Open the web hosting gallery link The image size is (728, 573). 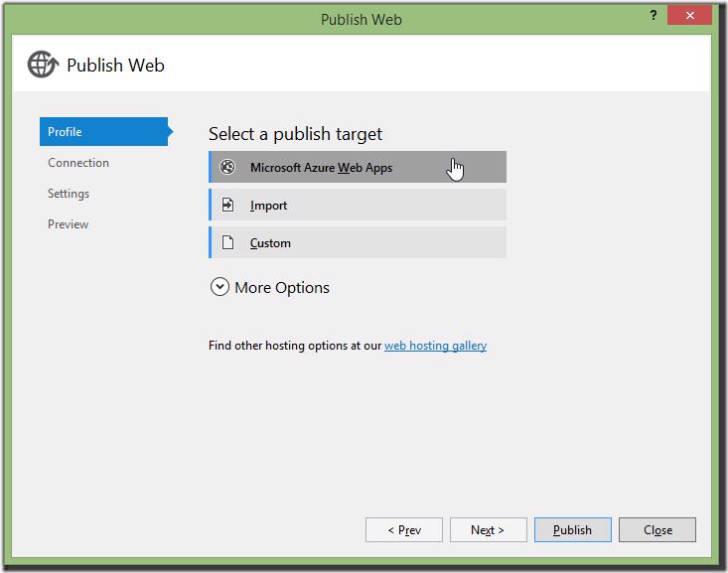[435, 346]
